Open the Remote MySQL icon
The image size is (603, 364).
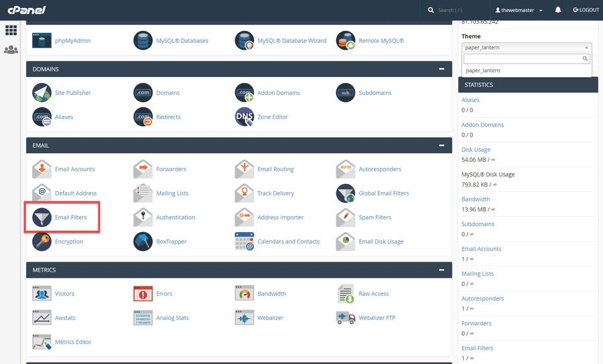coord(345,40)
